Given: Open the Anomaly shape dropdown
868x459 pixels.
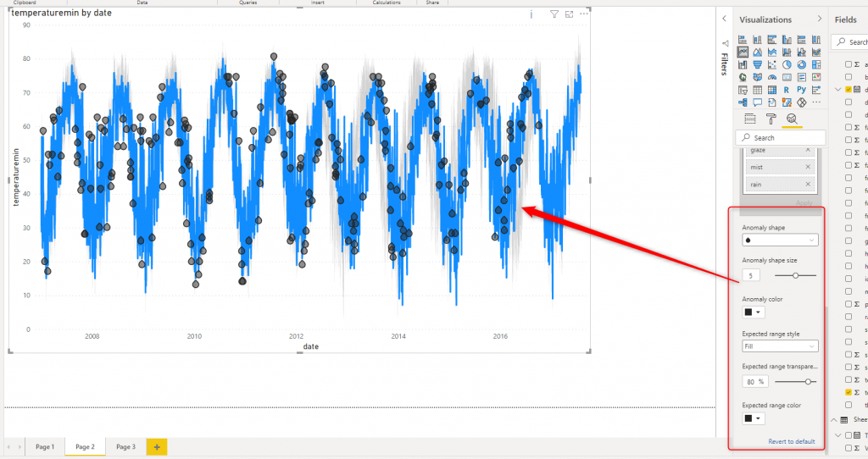Looking at the screenshot, I should (780, 240).
